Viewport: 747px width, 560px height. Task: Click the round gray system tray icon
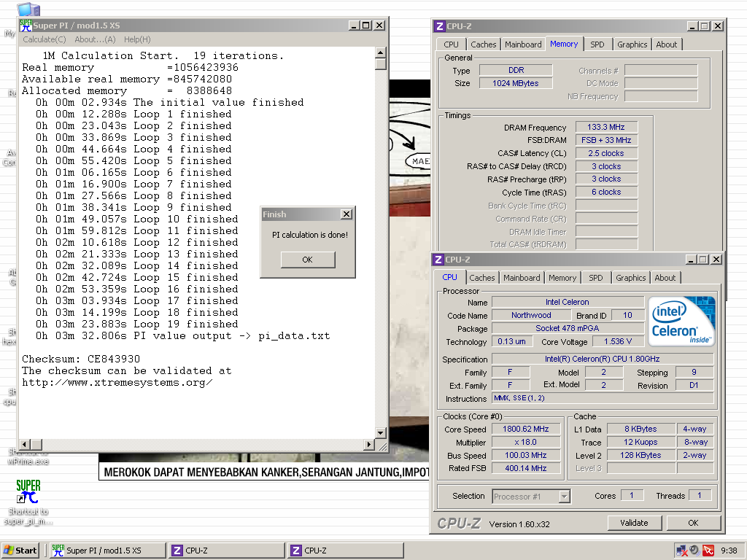coord(695,551)
